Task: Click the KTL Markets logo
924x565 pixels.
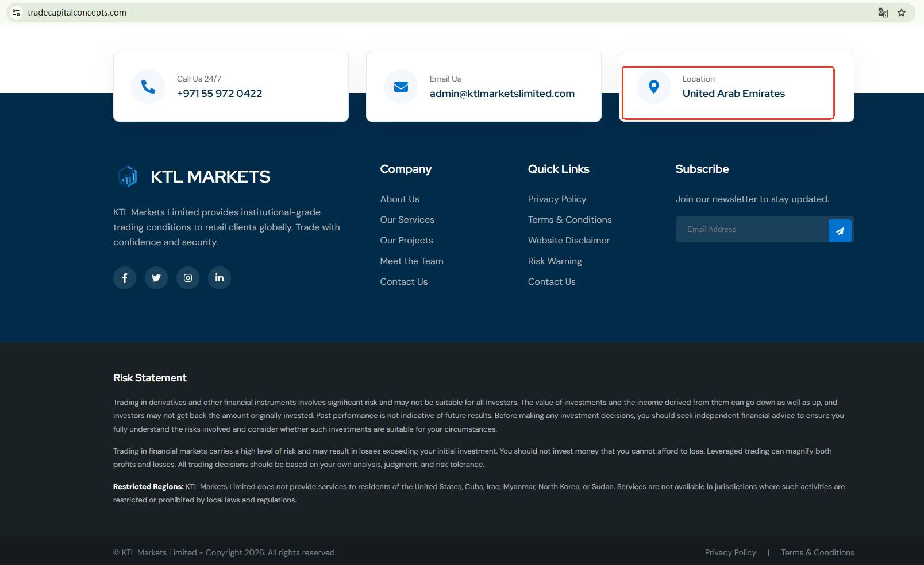Action: (193, 176)
